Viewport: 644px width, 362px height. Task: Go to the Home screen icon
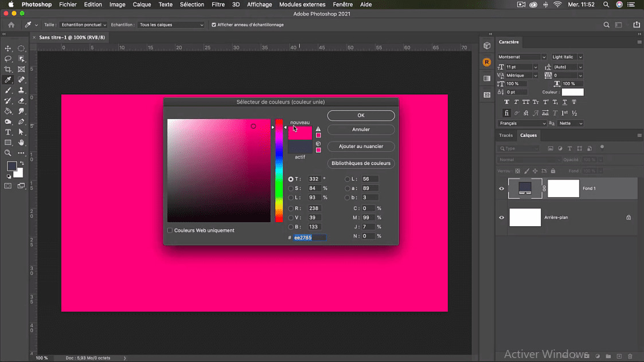click(x=11, y=25)
